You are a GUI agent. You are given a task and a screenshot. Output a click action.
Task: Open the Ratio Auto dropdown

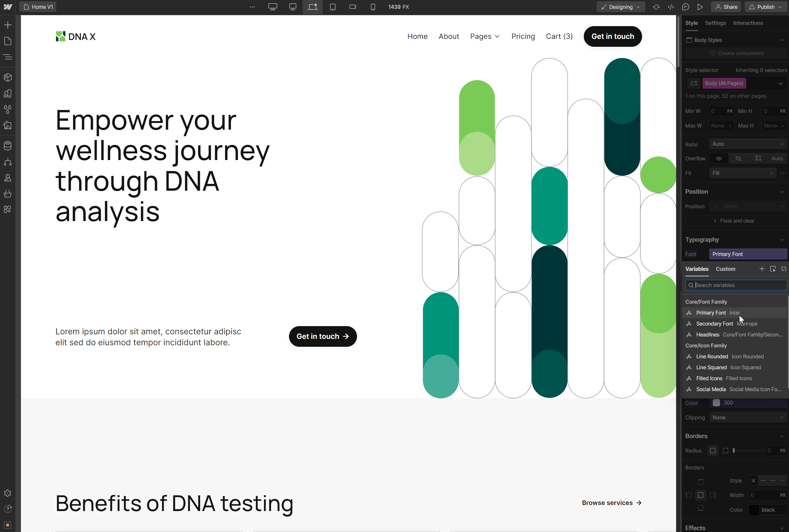point(748,144)
